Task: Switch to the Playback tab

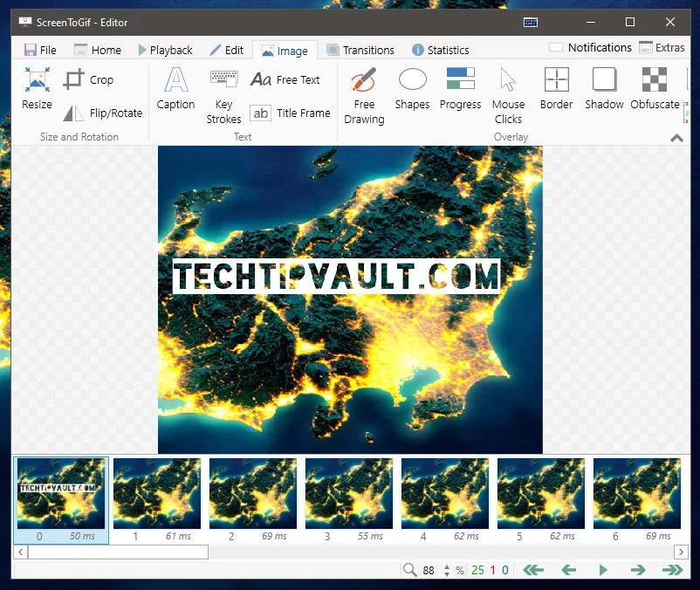Action: (x=166, y=50)
